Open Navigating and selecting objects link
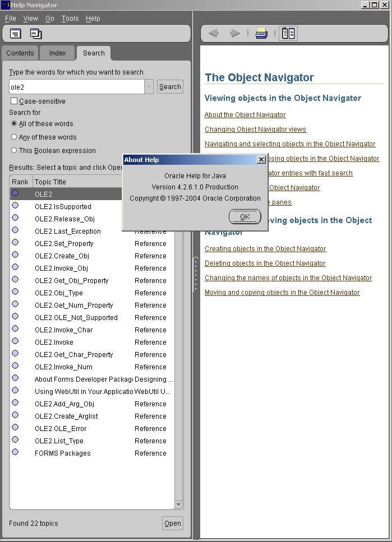The image size is (392, 542). click(x=290, y=144)
